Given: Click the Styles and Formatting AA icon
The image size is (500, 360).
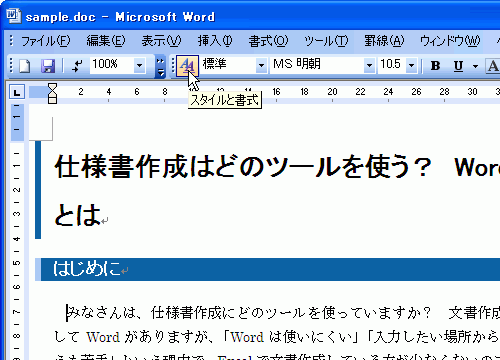Looking at the screenshot, I should coord(187,66).
